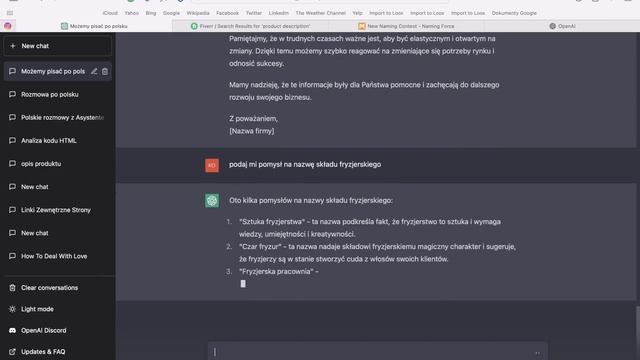The width and height of the screenshot is (640, 360).
Task: Click the suggestion 'Czar fryzur'
Action: [260, 247]
